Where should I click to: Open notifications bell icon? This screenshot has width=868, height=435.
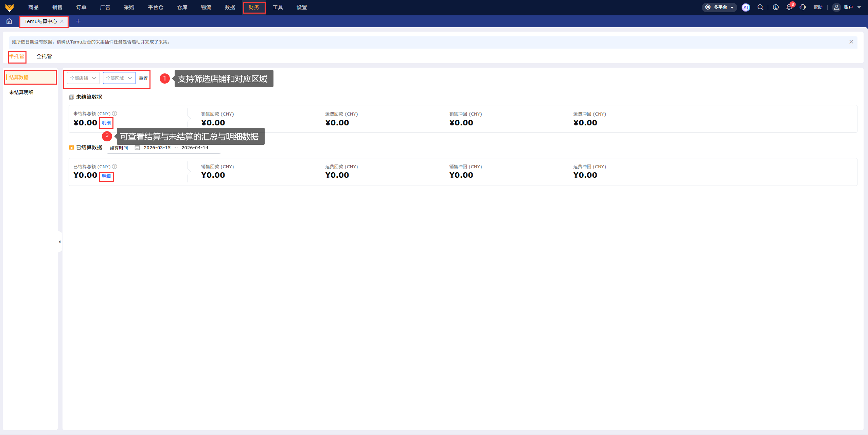coord(789,7)
